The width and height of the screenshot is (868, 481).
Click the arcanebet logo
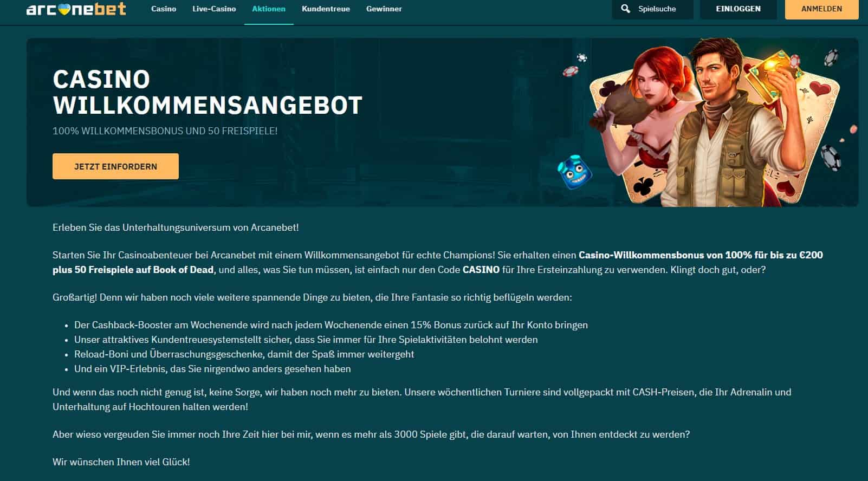point(76,9)
